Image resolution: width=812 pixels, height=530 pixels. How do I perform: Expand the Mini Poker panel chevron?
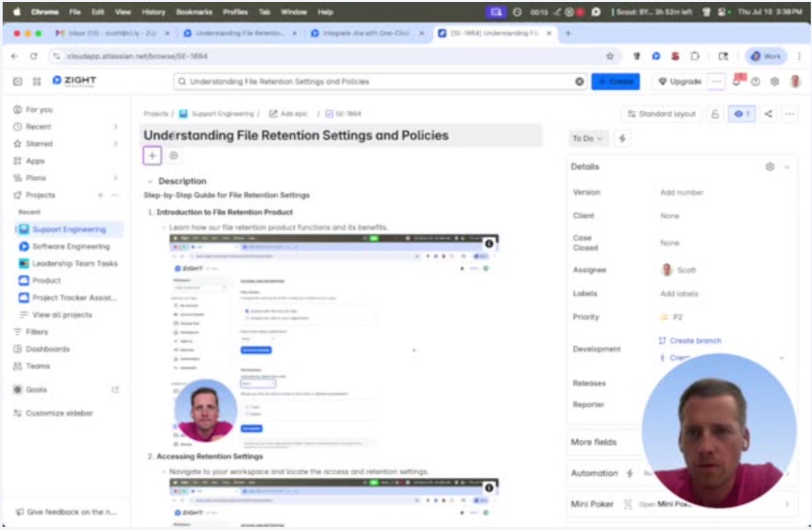pyautogui.click(x=787, y=504)
